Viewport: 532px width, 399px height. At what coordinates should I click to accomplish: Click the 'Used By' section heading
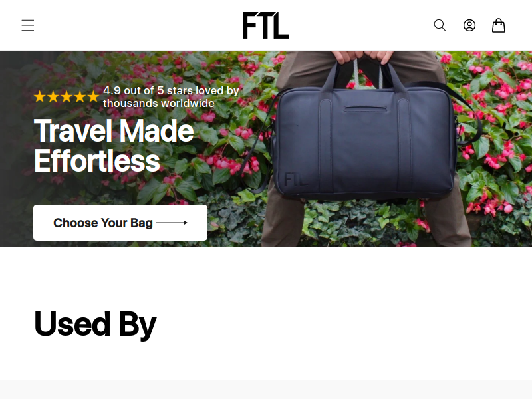coord(95,325)
